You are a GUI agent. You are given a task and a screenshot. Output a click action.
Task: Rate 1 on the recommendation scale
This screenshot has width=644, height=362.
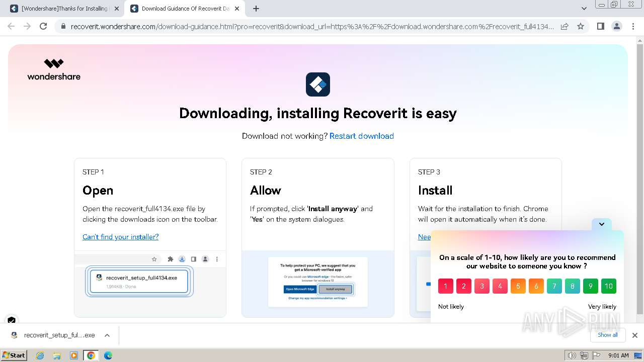(x=446, y=286)
